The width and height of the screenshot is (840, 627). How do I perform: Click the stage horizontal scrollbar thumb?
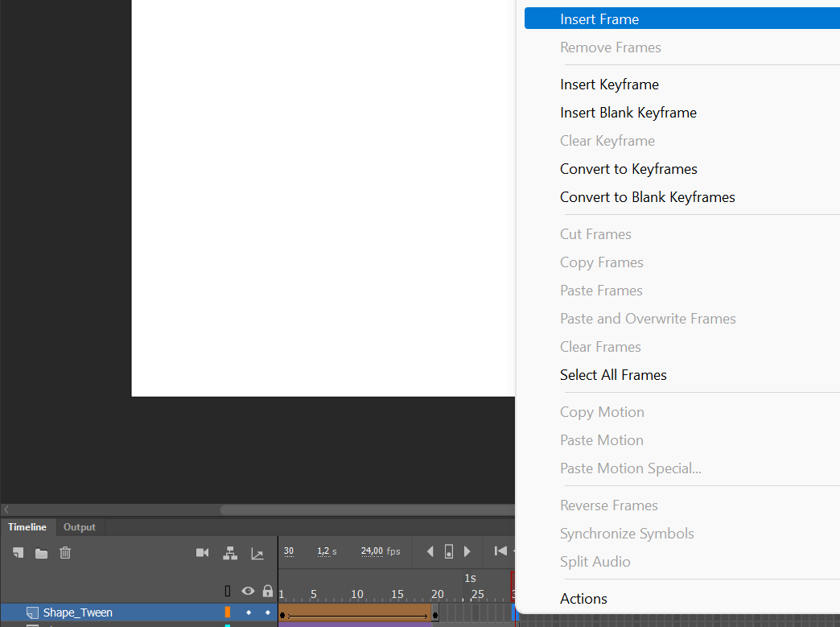pyautogui.click(x=368, y=509)
